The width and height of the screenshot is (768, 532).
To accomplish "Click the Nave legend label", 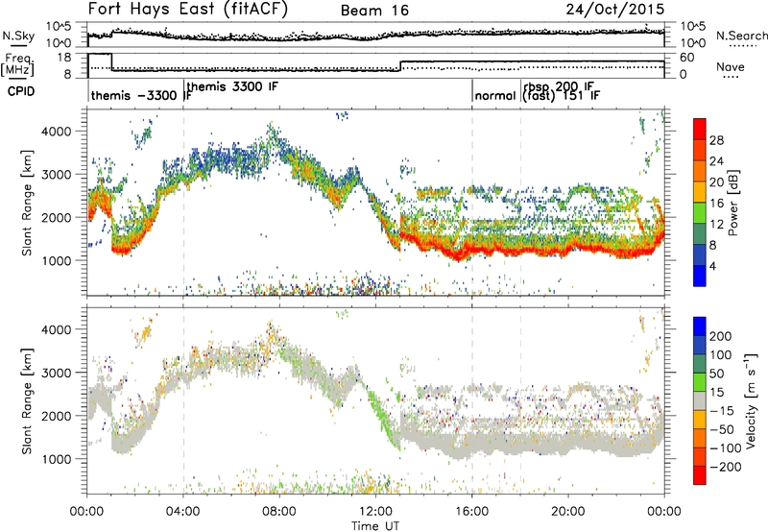I will 731,66.
